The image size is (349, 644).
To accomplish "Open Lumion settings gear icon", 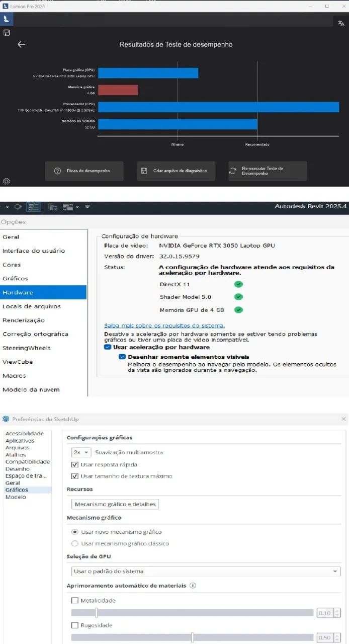I will tap(7, 181).
